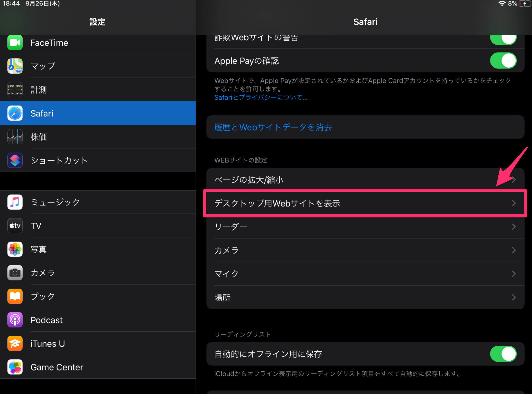532x394 pixels.
Task: Open iTunes U settings entry
Action: point(98,343)
